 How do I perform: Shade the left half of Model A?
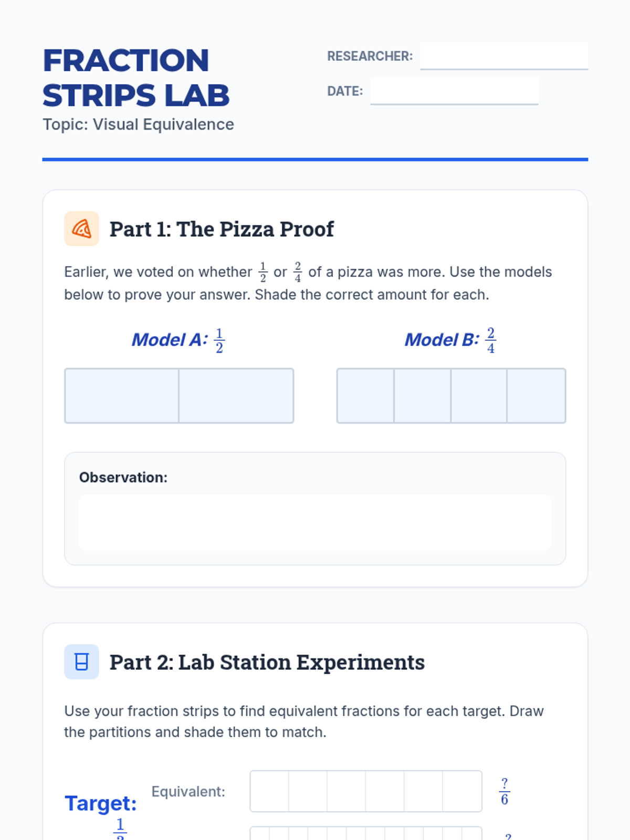(x=122, y=396)
